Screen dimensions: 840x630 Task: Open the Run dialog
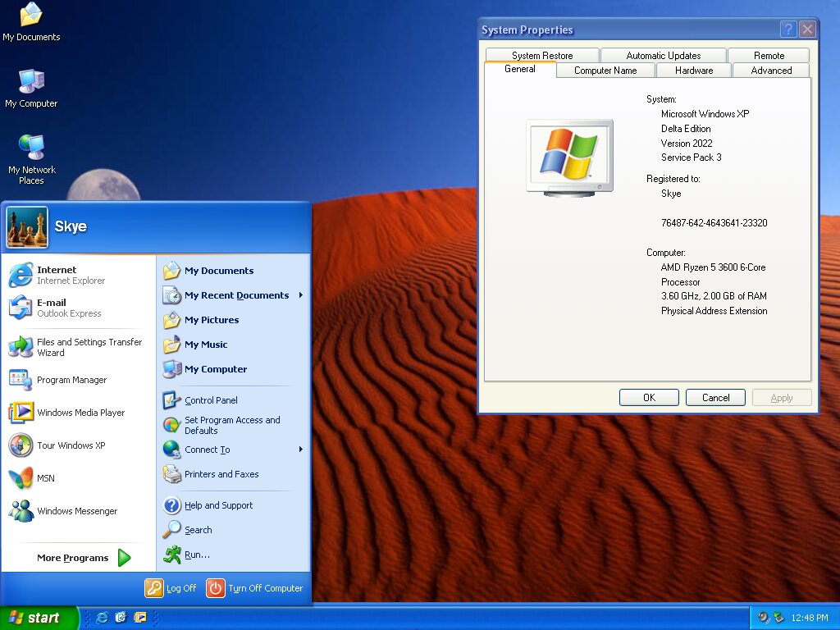[235, 555]
